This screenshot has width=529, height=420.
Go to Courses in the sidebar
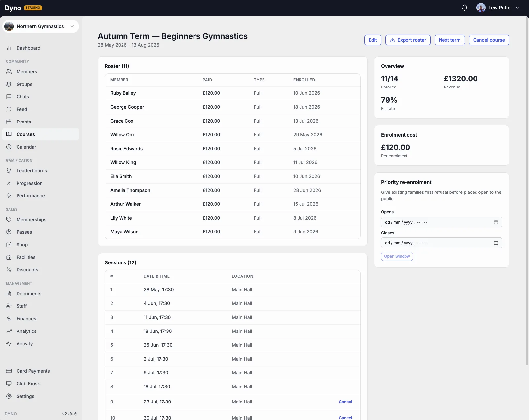tap(41, 134)
